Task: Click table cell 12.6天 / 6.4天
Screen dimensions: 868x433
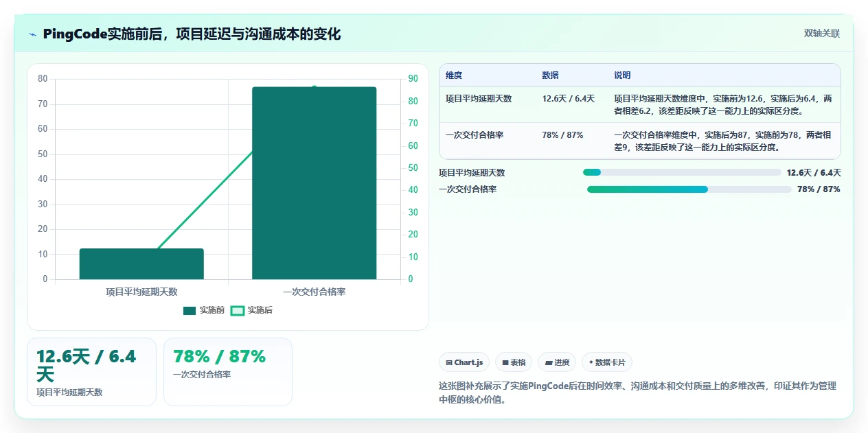Action: (x=569, y=99)
